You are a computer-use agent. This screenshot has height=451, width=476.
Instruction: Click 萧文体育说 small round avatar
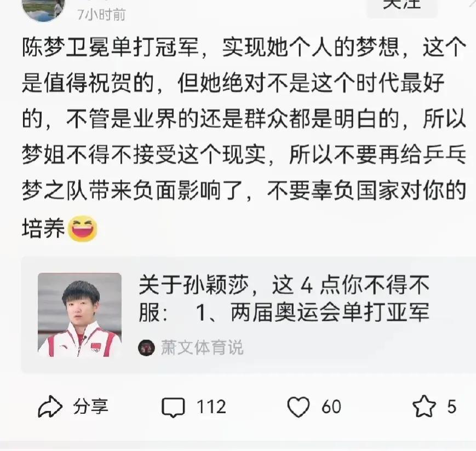[147, 348]
